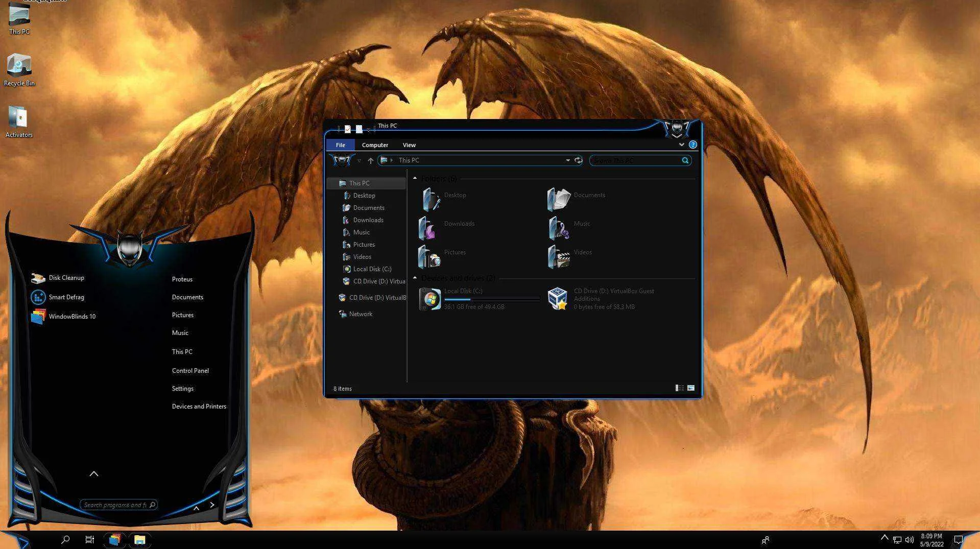Image resolution: width=980 pixels, height=549 pixels.
Task: Refresh the This PC address bar
Action: pyautogui.click(x=578, y=160)
